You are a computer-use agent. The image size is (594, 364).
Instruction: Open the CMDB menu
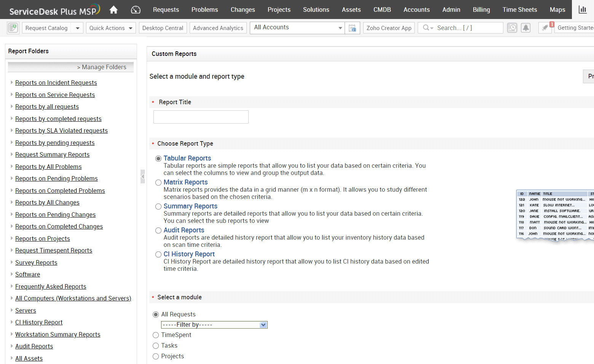tap(382, 10)
